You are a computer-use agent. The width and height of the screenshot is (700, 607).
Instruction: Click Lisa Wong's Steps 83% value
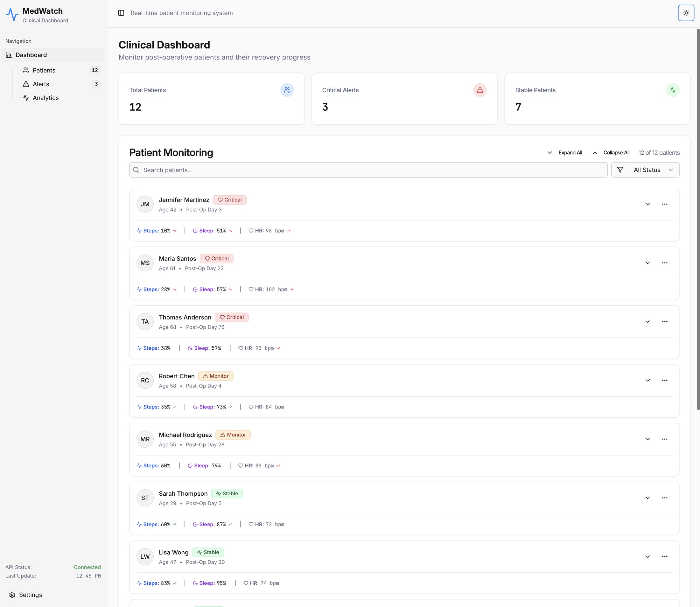[x=166, y=583]
